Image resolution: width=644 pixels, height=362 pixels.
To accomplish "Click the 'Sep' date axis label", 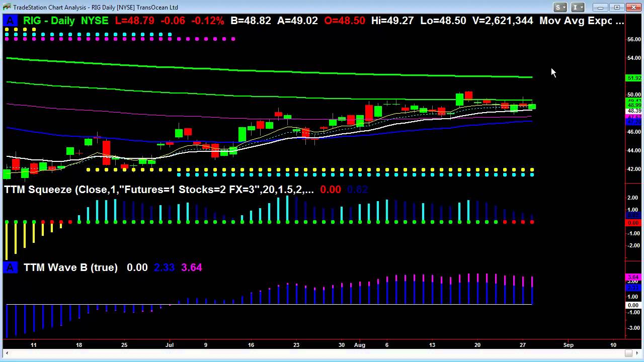I will [568, 345].
